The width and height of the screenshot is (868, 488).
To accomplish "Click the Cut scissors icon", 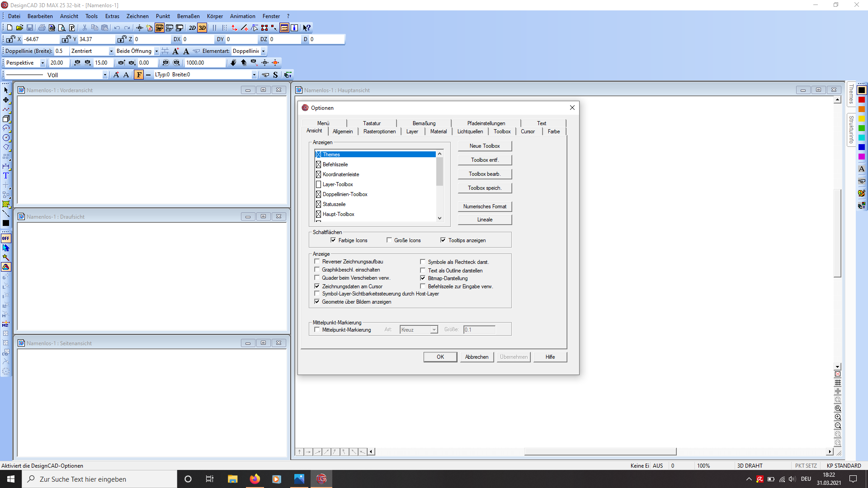I will tap(85, 28).
